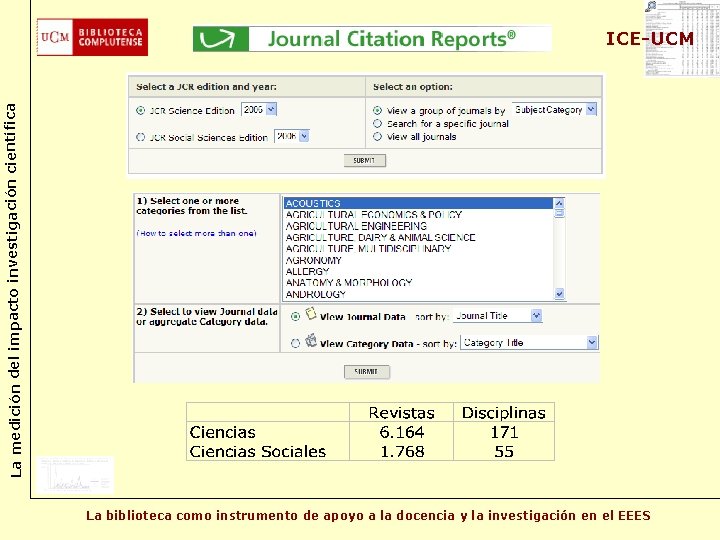Click the lower SUBMIT button

tap(366, 371)
